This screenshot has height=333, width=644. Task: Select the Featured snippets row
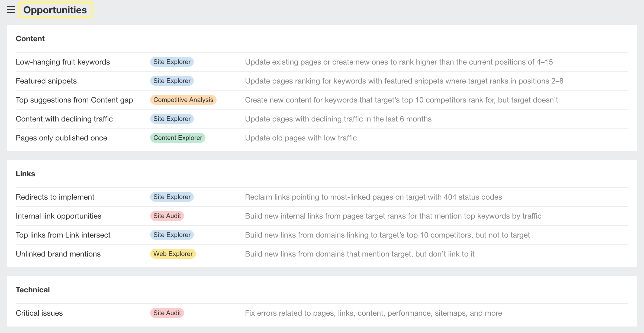(x=46, y=81)
